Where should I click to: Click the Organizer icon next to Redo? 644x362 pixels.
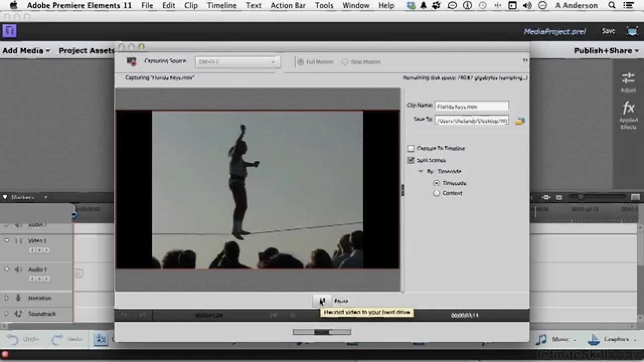100,339
